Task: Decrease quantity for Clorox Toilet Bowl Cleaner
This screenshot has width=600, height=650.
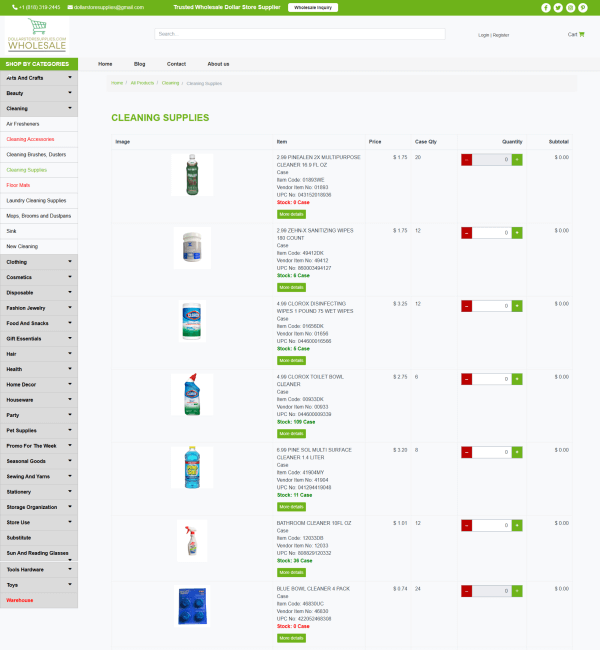Action: [x=467, y=379]
